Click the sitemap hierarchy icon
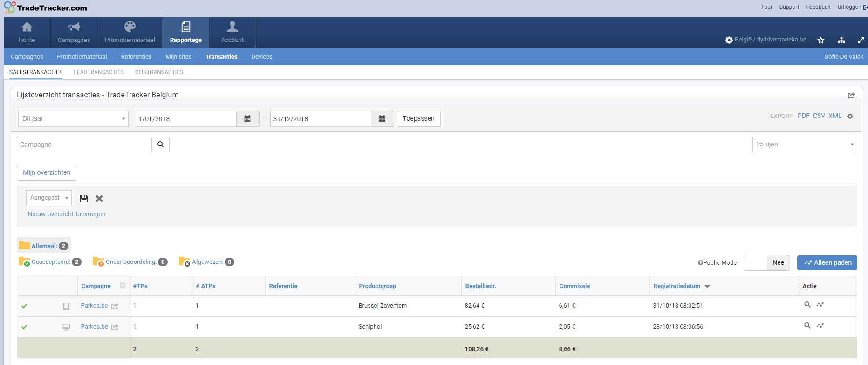This screenshot has width=868, height=365. click(x=841, y=40)
